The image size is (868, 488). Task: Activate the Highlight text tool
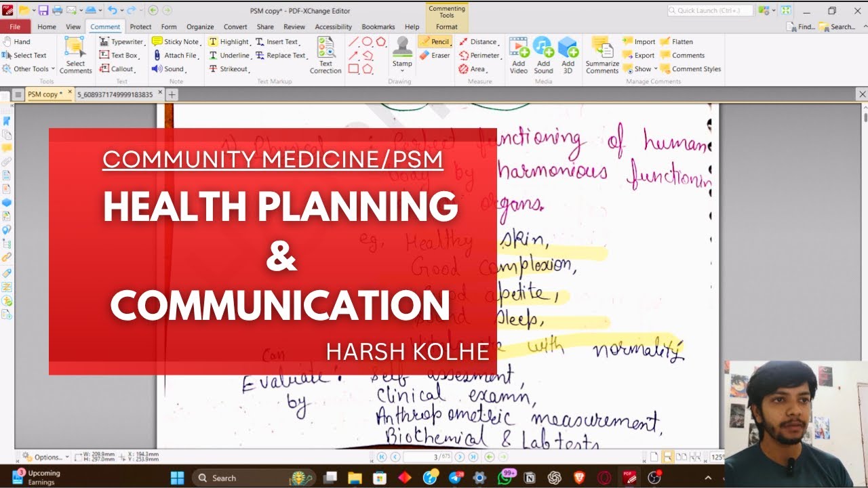click(x=229, y=41)
